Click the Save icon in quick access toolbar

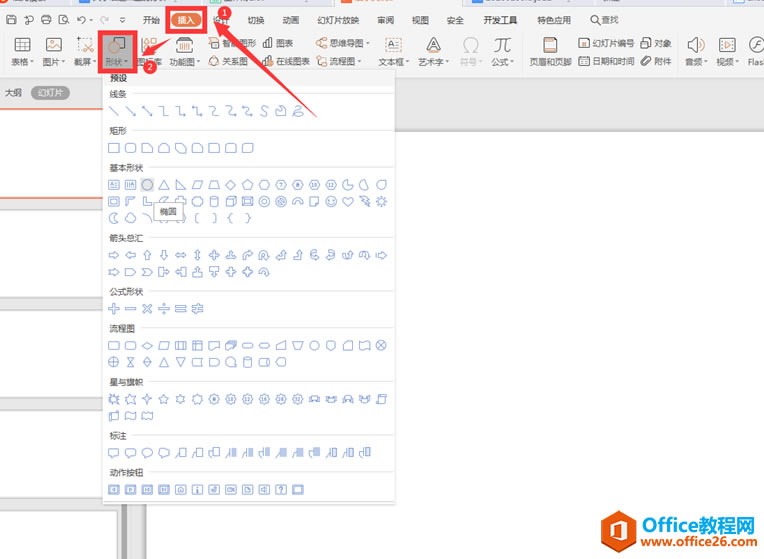pos(11,20)
